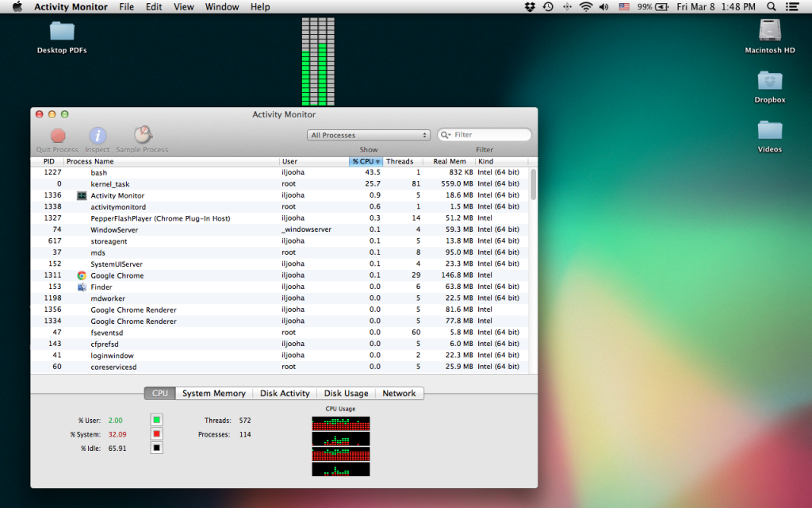This screenshot has width=812, height=508.
Task: Open the Window menu
Action: pos(222,6)
